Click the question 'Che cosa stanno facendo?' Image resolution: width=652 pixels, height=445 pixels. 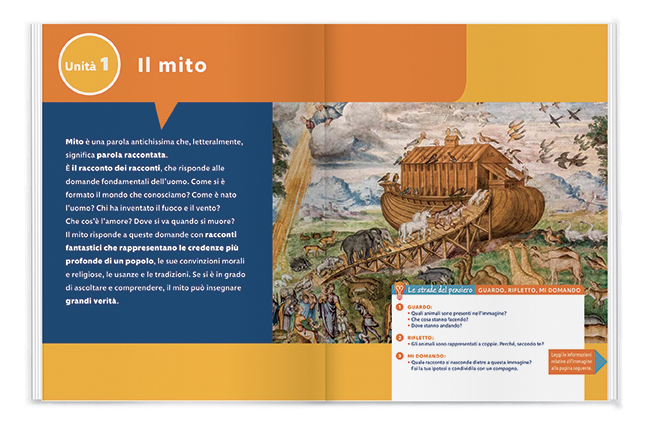[x=440, y=319]
